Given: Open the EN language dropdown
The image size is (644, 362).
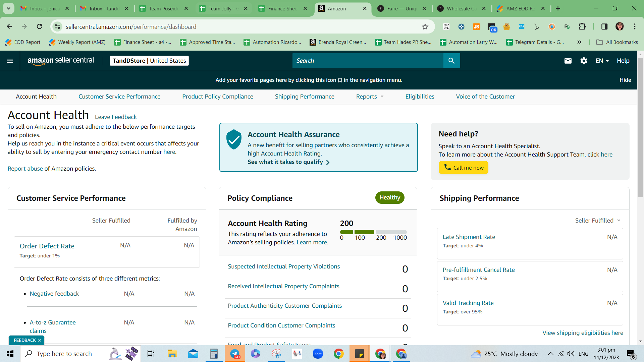Looking at the screenshot, I should point(602,61).
